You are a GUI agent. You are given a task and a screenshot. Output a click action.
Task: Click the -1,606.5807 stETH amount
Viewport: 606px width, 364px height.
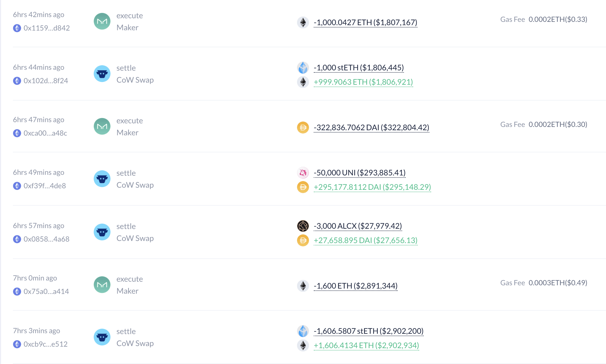(369, 331)
